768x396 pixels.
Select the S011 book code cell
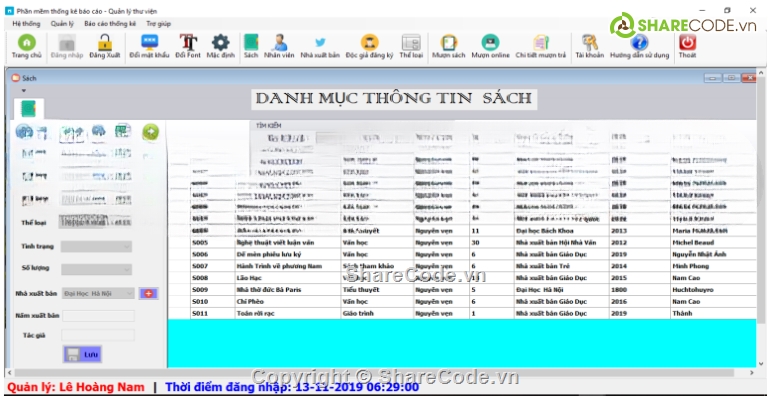click(x=213, y=313)
